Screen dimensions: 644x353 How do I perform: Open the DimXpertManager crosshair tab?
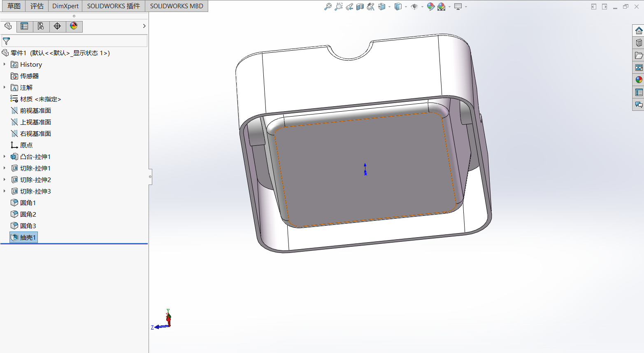click(57, 26)
